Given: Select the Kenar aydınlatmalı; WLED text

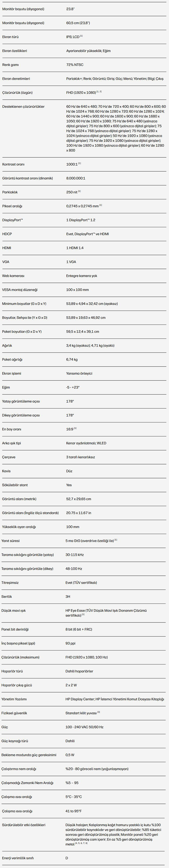Looking at the screenshot, I should (86, 443).
